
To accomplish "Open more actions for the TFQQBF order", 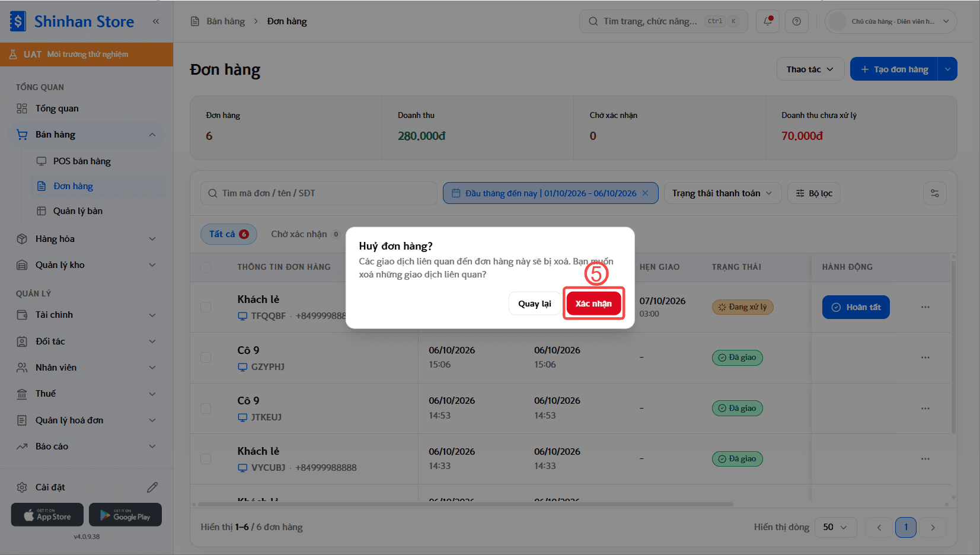I will [925, 307].
